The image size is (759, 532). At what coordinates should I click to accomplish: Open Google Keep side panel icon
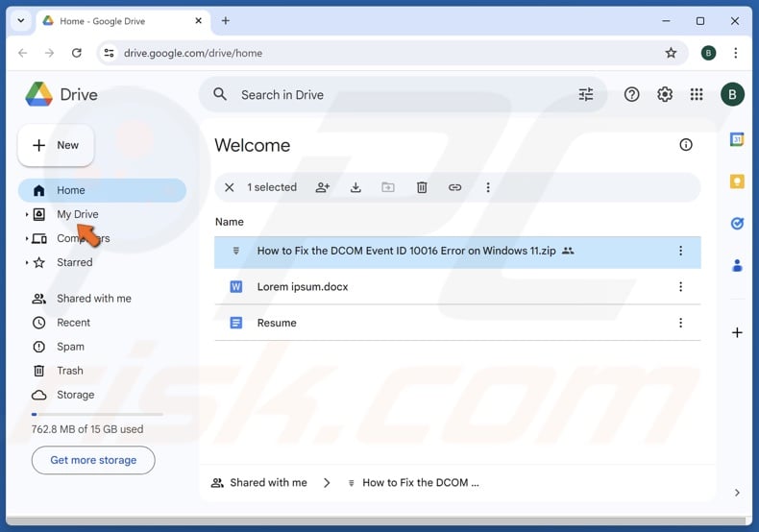(737, 181)
